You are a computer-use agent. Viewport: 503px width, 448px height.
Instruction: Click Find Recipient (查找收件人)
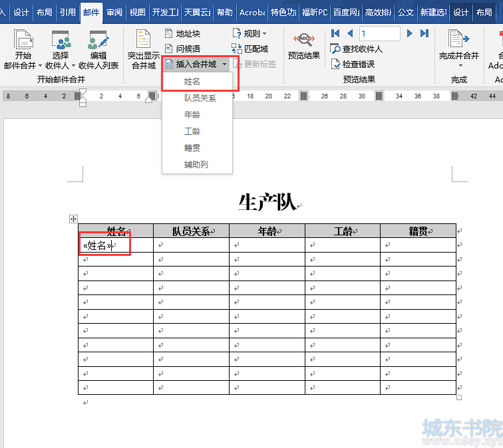tap(357, 49)
